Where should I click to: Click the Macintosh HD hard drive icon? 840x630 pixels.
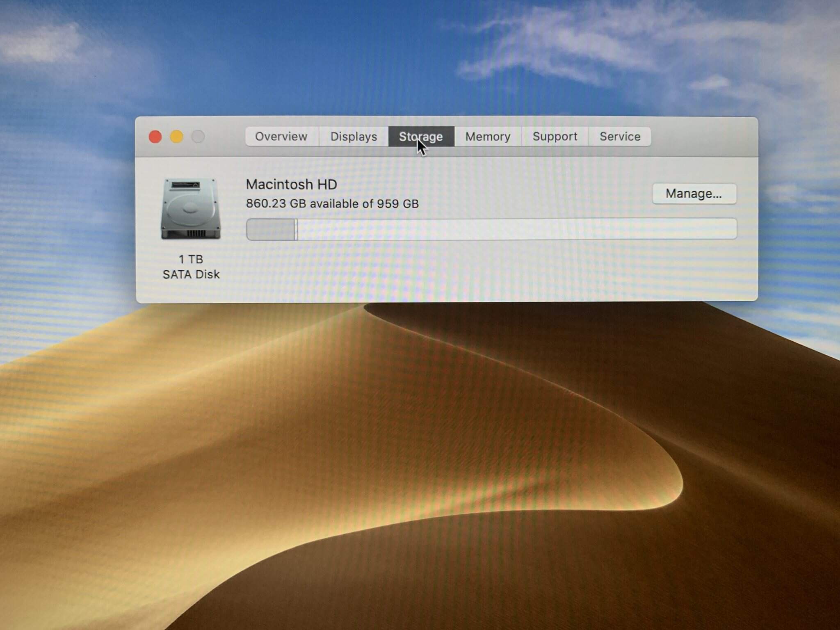click(x=191, y=209)
